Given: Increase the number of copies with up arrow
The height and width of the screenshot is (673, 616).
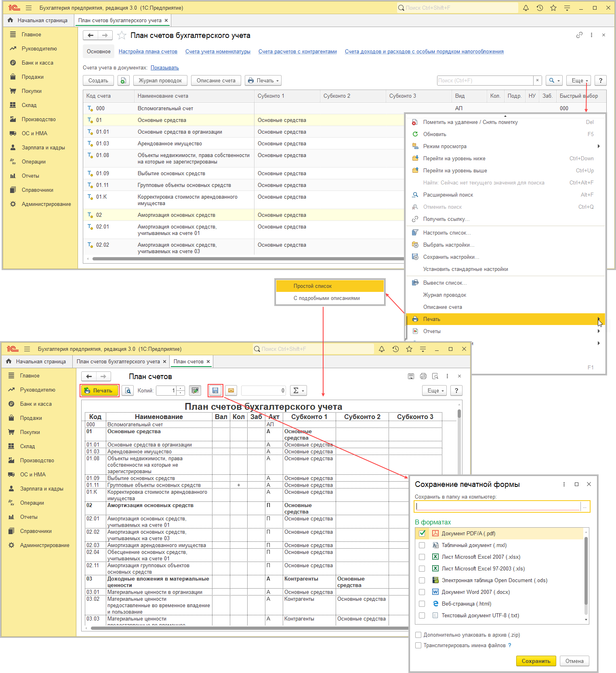Looking at the screenshot, I should coord(181,388).
